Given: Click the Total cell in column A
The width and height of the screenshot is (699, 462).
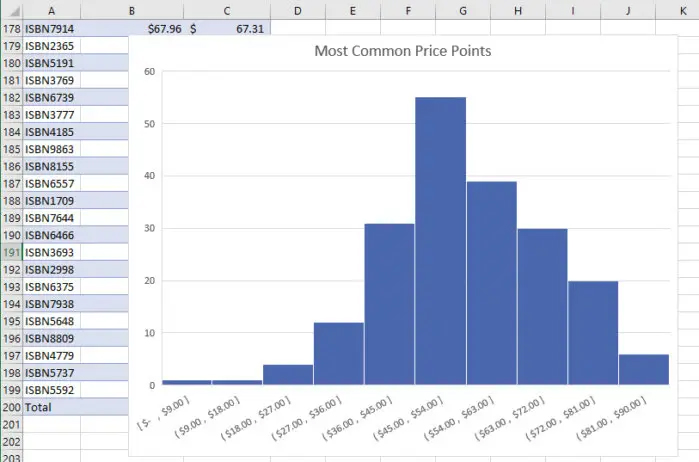Looking at the screenshot, I should pyautogui.click(x=51, y=407).
